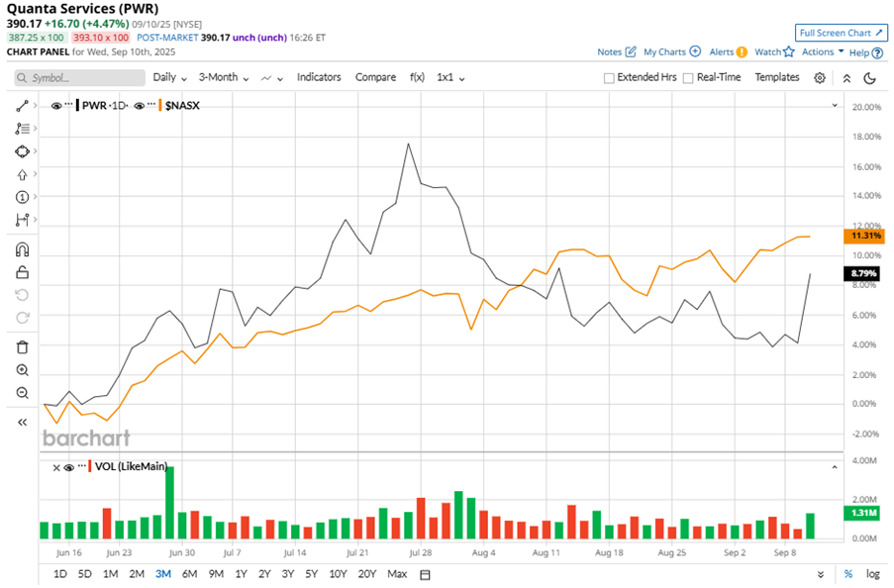The height and width of the screenshot is (588, 894).
Task: Select the 1M range tab
Action: pos(111,574)
